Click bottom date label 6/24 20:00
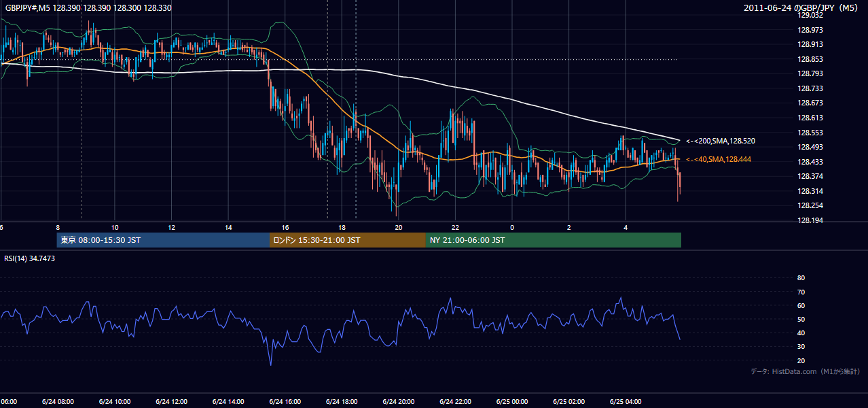Viewport: 868px width, 408px height. click(398, 401)
